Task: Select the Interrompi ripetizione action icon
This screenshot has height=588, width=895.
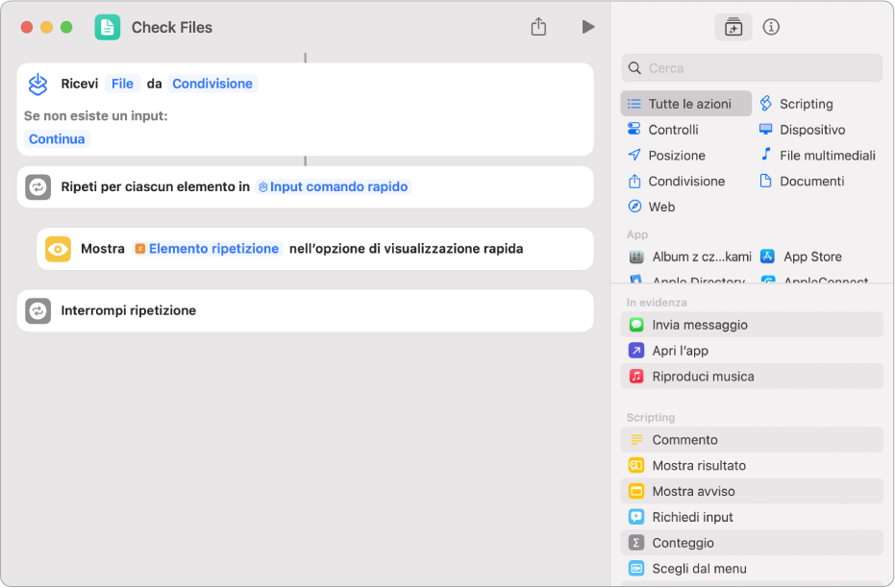Action: tap(38, 311)
